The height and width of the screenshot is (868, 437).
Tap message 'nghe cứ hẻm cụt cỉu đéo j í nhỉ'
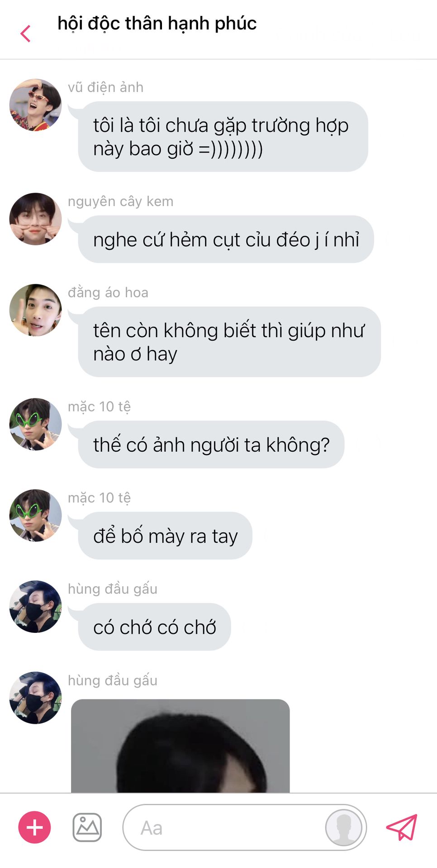(226, 239)
